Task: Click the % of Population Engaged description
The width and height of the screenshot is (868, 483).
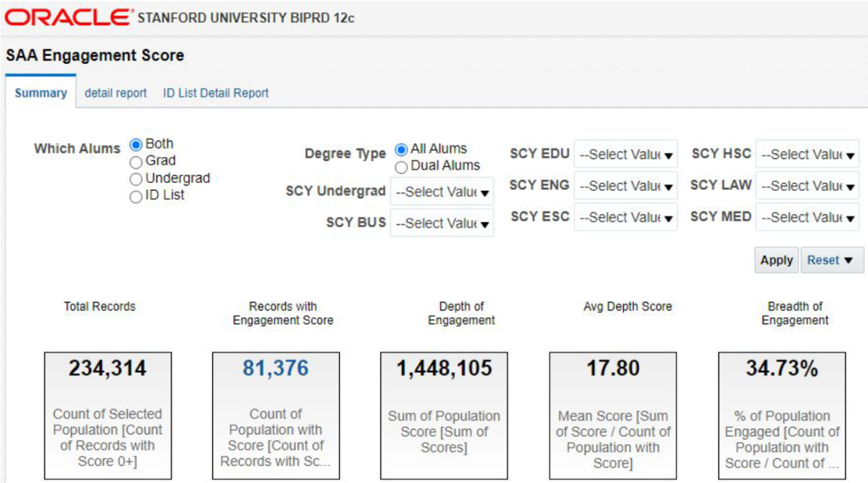Action: tap(782, 440)
